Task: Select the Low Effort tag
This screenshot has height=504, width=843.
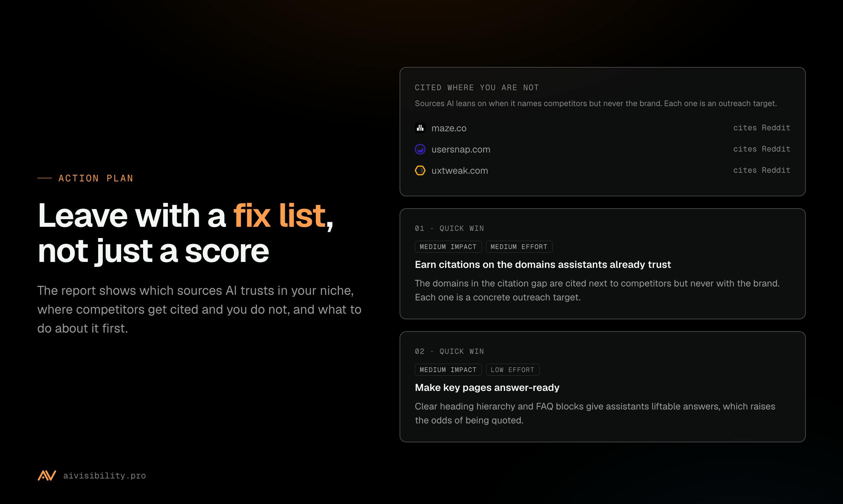Action: [x=512, y=370]
